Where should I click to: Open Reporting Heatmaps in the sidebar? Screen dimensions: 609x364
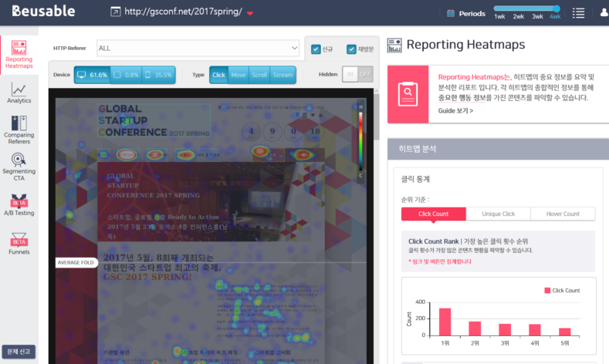(19, 54)
